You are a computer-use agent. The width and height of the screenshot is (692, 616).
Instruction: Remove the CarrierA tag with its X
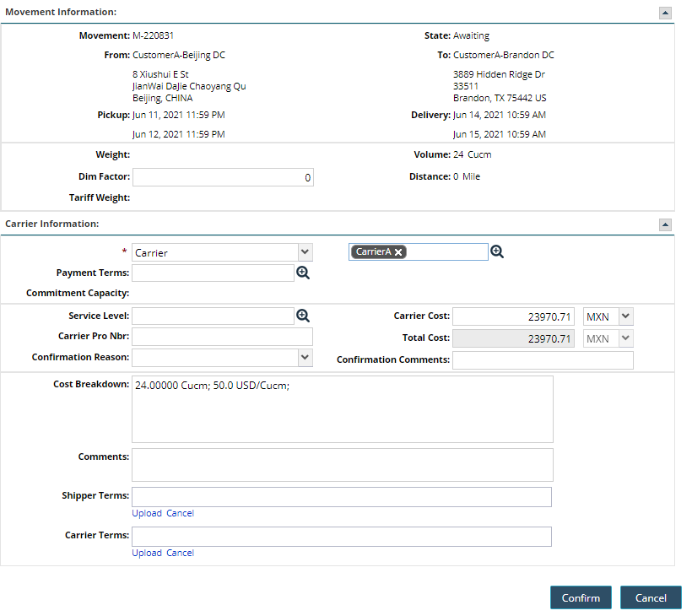click(398, 252)
